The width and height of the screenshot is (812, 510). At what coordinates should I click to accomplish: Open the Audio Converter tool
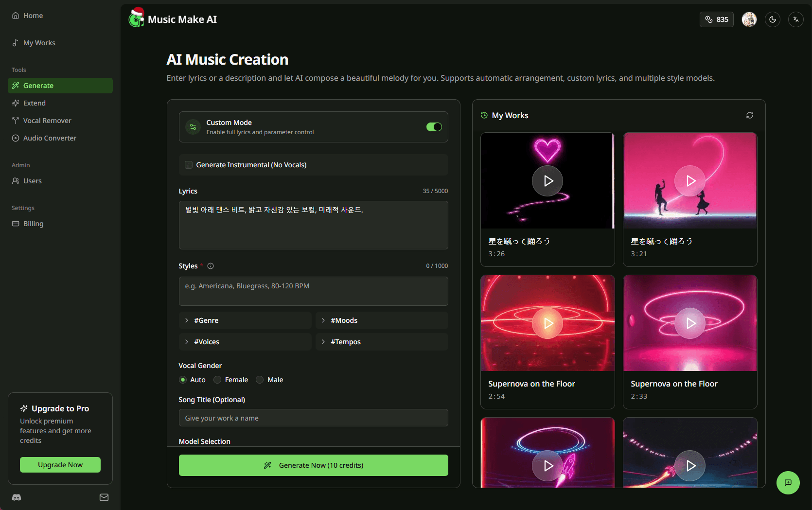coord(49,138)
